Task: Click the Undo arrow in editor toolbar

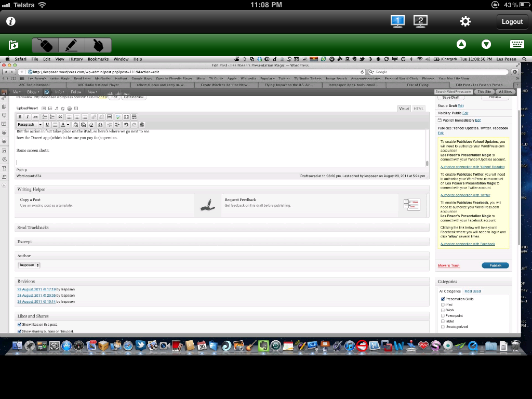Action: (x=126, y=125)
